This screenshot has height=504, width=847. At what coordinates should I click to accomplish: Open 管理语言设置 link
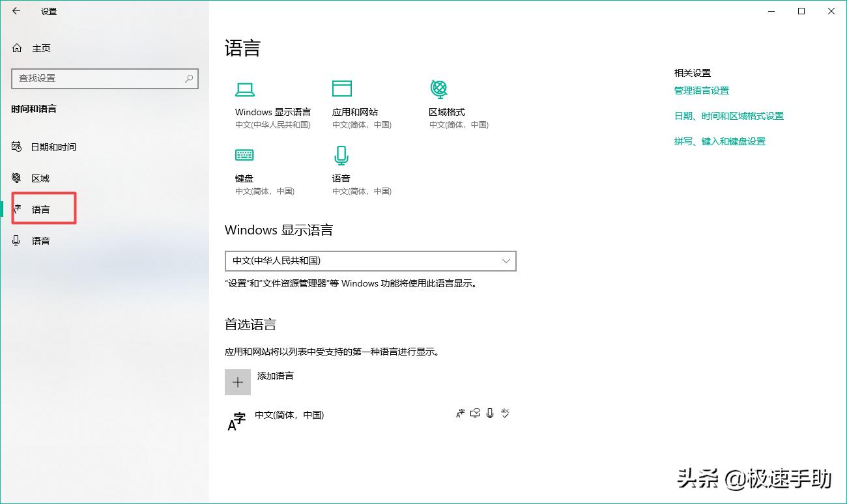(x=701, y=91)
